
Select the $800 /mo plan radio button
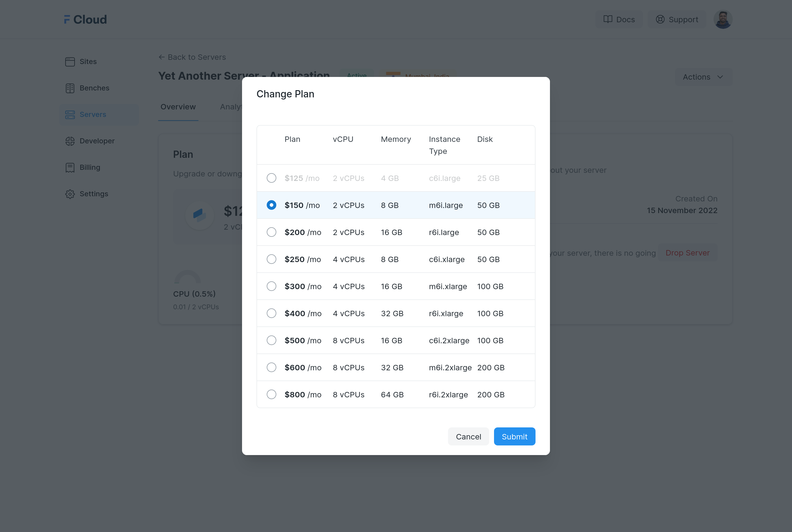coord(272,394)
